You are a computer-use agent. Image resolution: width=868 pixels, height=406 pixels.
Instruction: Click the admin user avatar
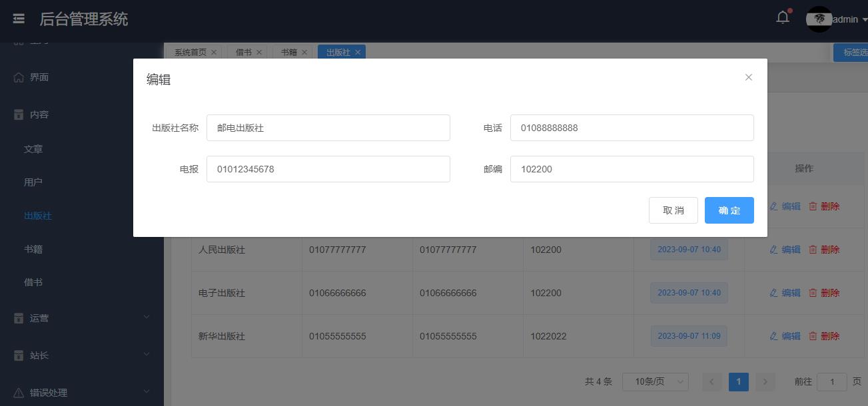click(x=819, y=19)
